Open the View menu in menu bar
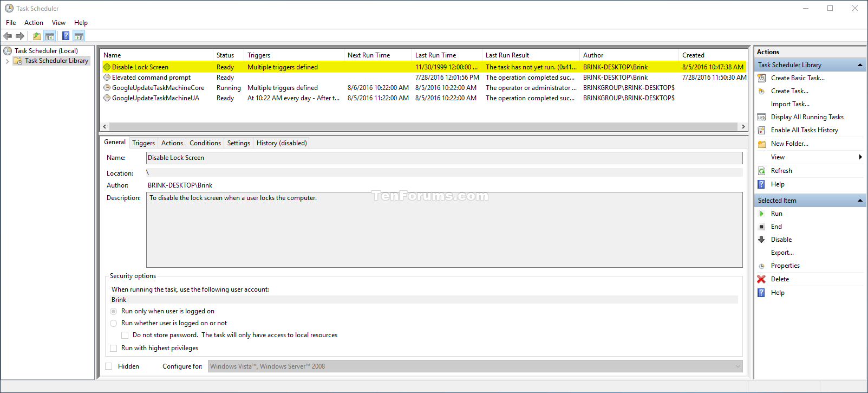The height and width of the screenshot is (393, 868). (x=58, y=23)
